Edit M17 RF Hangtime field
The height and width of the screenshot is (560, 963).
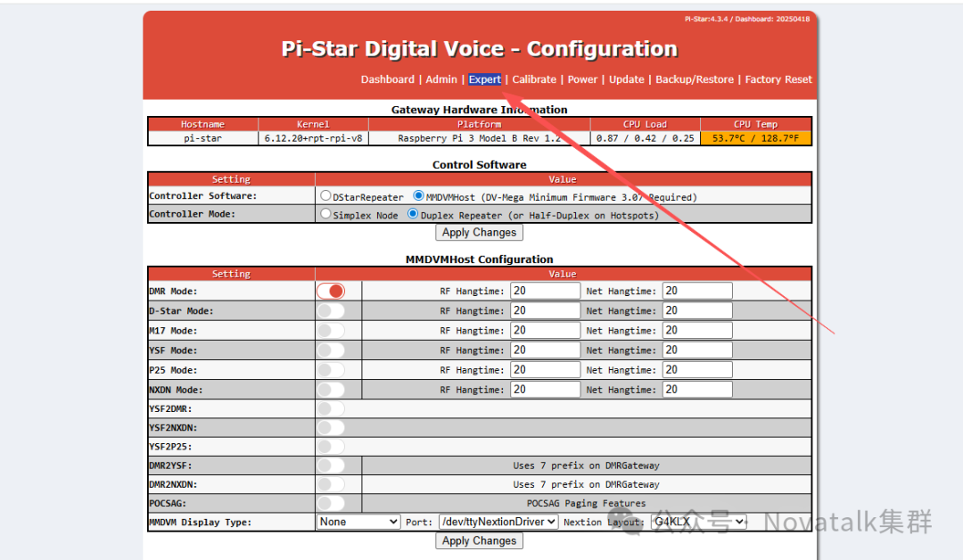point(546,330)
